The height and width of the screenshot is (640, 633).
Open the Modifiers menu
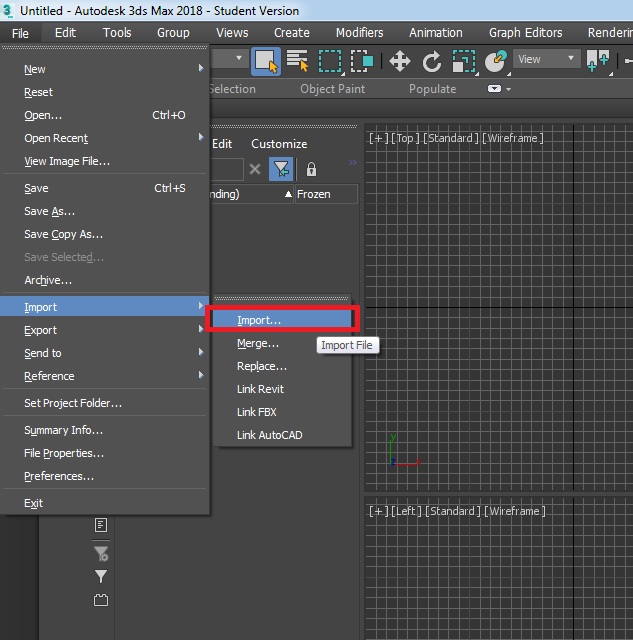coord(360,33)
